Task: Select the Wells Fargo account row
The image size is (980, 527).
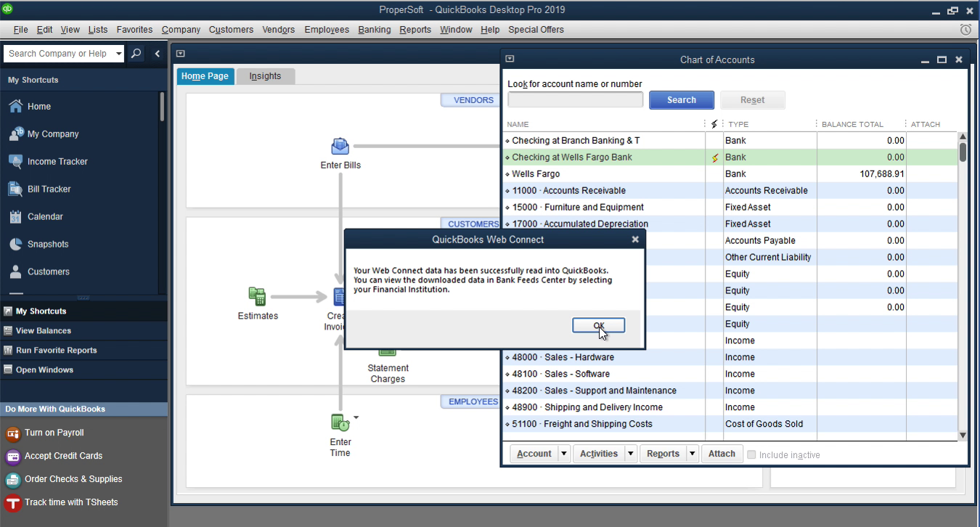Action: (x=730, y=174)
